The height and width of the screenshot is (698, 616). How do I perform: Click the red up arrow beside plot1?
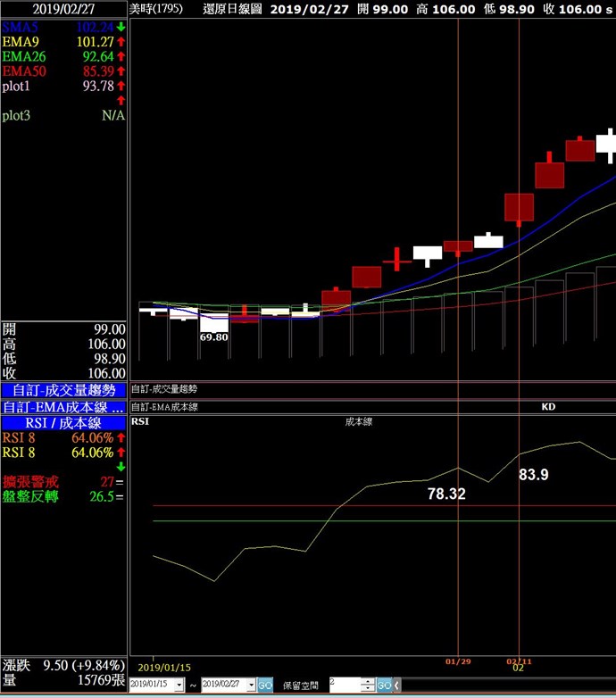coord(121,86)
